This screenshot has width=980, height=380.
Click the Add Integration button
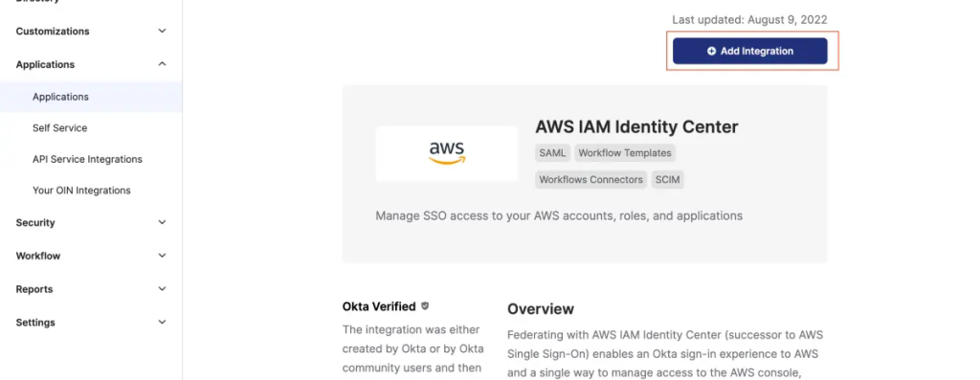coord(749,52)
